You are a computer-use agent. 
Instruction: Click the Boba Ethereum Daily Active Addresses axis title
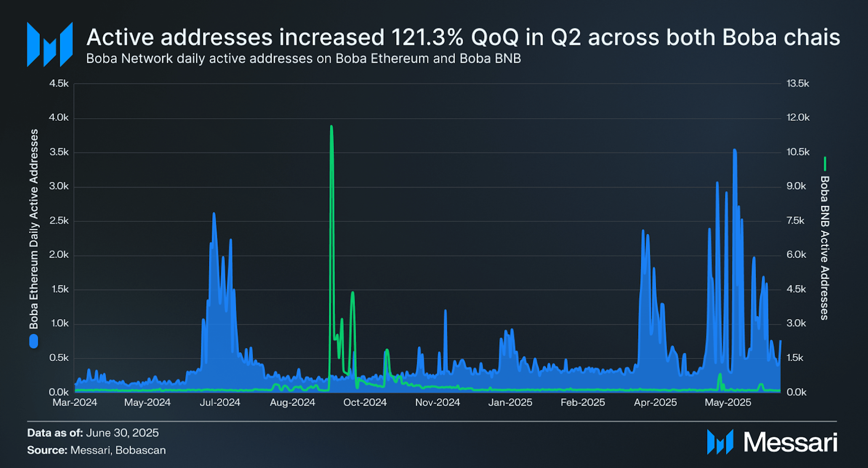34,229
